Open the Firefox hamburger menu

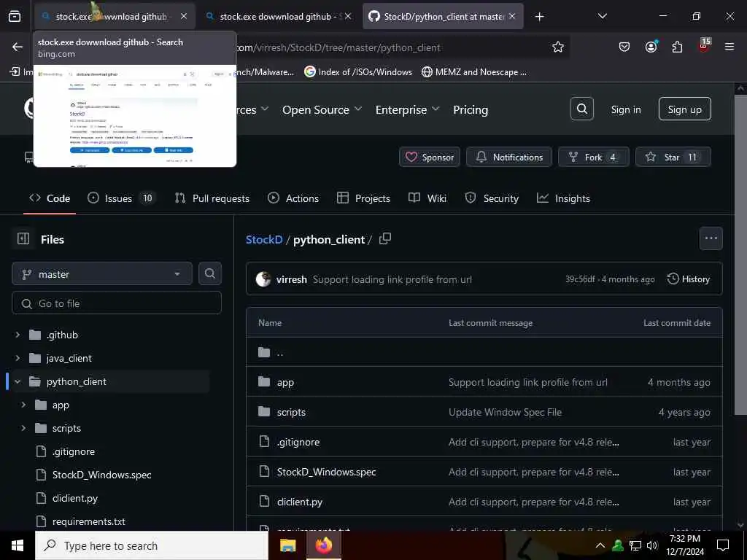729,47
